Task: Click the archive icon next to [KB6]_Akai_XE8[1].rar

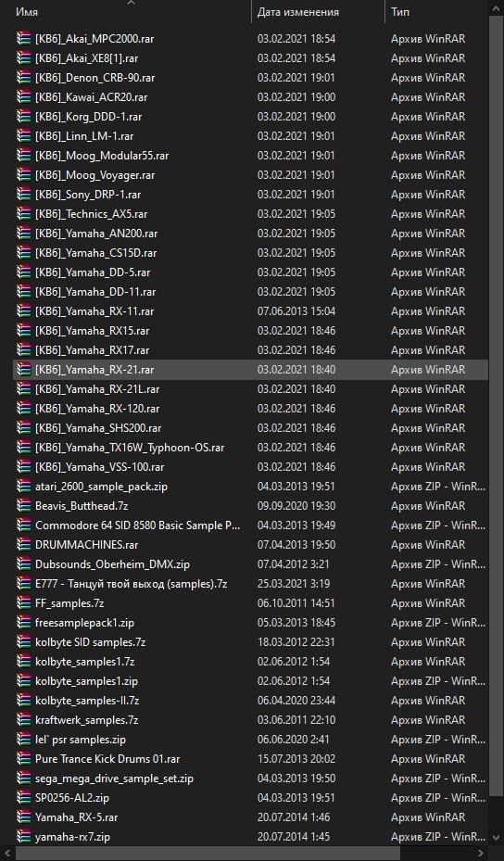Action: point(23,57)
